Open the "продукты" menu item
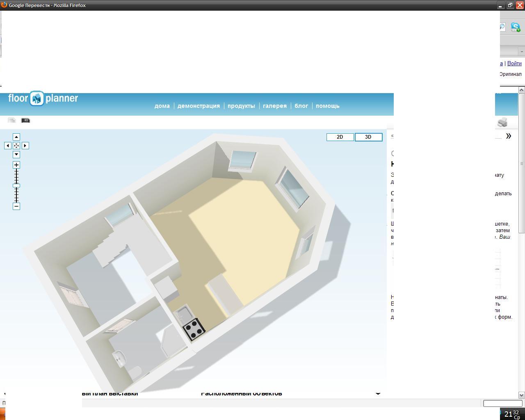 pyautogui.click(x=241, y=106)
